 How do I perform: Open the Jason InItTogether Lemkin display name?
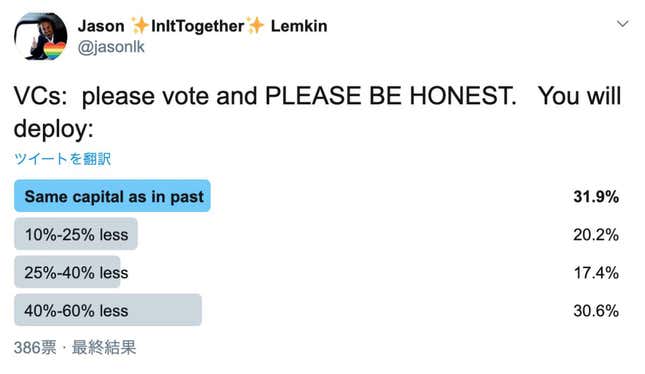coord(202,26)
